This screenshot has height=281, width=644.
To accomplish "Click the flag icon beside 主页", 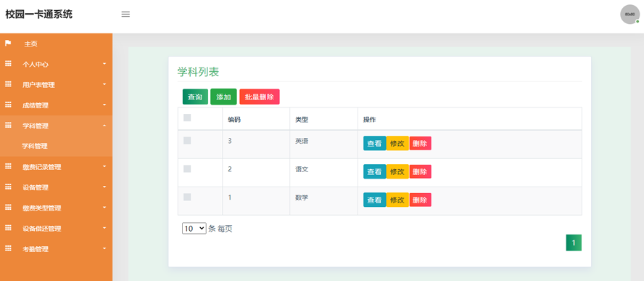I will [8, 43].
